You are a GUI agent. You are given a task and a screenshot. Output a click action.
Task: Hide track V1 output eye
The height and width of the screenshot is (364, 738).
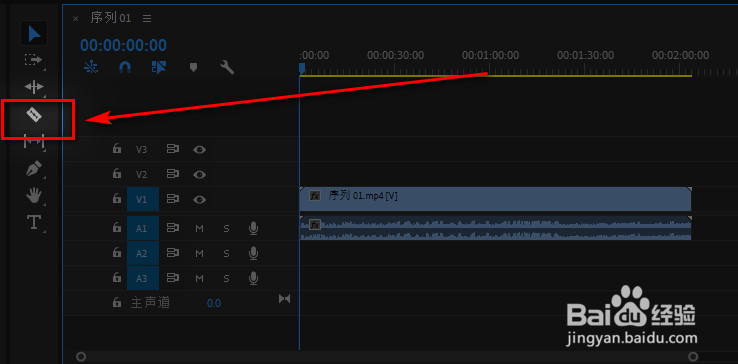[x=200, y=200]
